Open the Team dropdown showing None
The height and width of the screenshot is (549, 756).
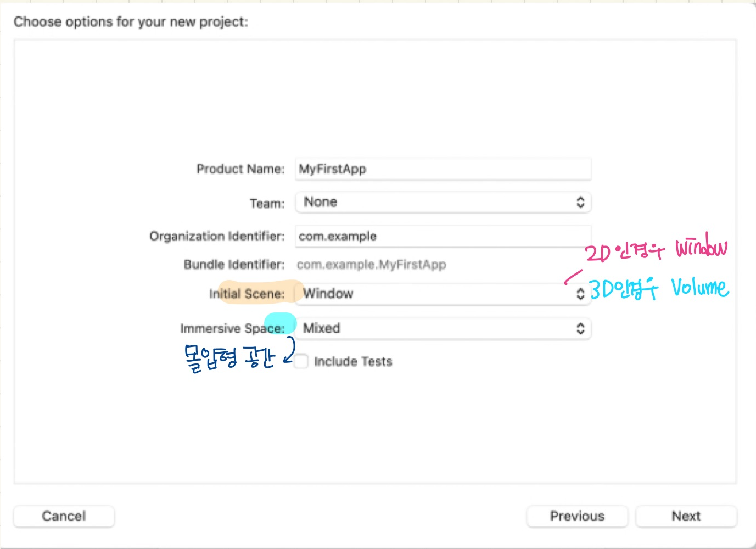443,202
